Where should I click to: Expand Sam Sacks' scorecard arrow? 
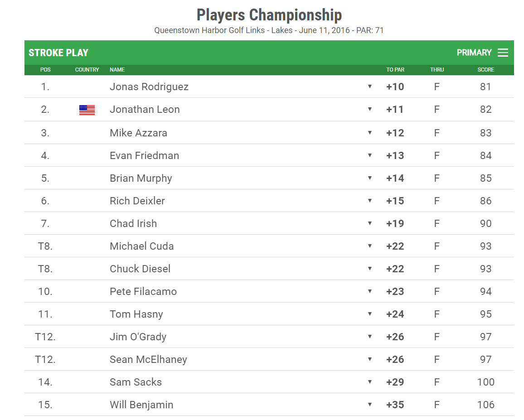pyautogui.click(x=369, y=382)
